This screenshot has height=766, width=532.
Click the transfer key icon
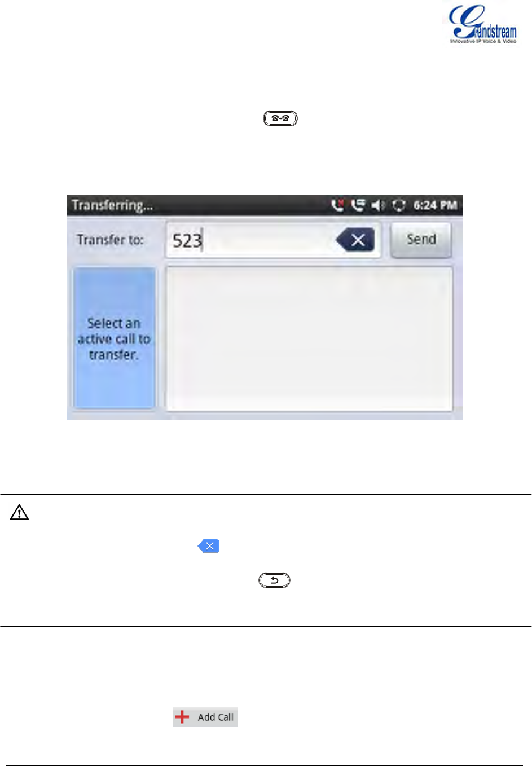(x=280, y=118)
